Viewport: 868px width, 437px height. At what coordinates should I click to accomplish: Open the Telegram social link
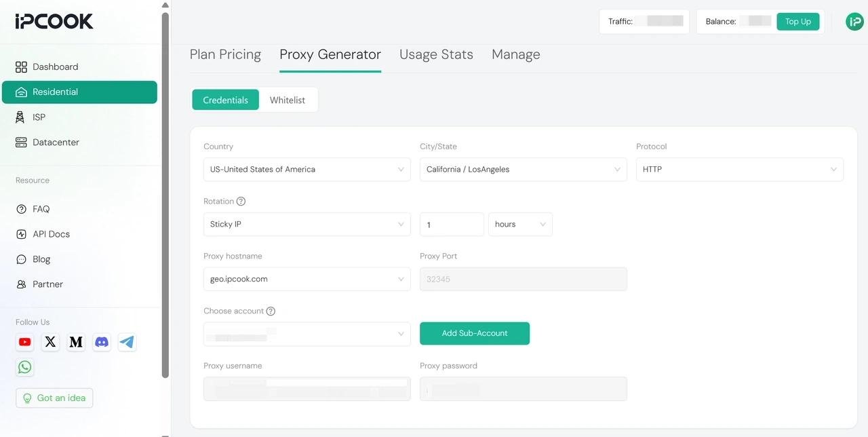(x=127, y=342)
